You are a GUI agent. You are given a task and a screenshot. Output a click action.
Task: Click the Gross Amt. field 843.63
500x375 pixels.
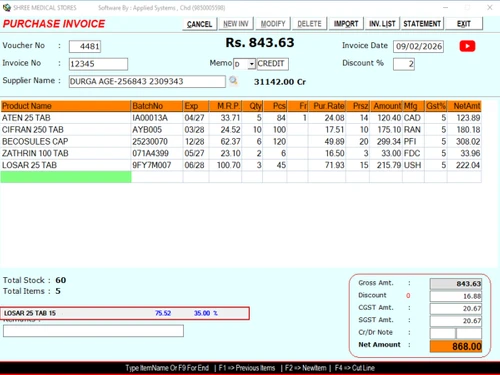[456, 284]
